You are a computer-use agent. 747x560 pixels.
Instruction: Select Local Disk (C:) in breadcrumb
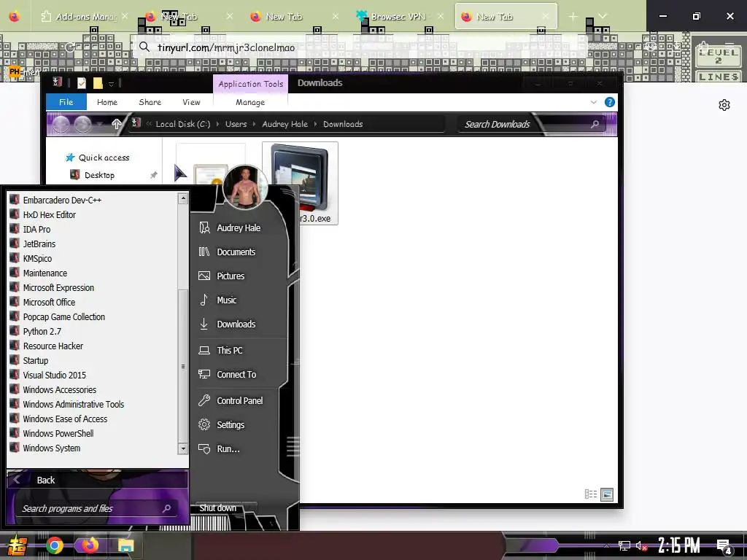183,124
